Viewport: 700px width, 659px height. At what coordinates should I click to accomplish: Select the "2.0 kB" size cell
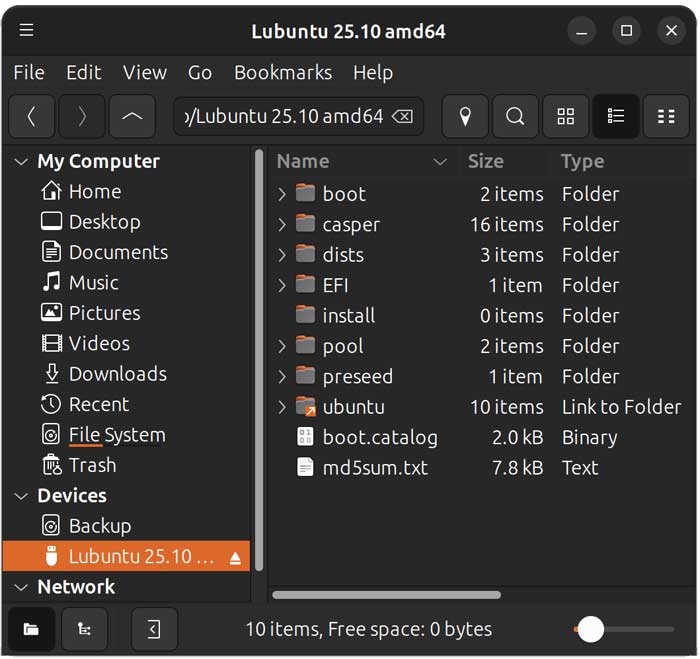(x=517, y=437)
